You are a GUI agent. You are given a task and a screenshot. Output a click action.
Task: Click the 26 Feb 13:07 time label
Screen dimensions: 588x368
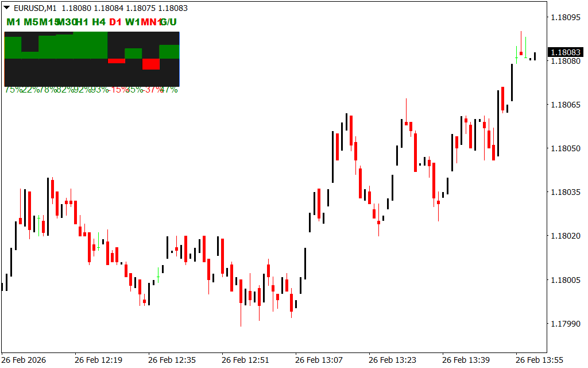pyautogui.click(x=319, y=360)
